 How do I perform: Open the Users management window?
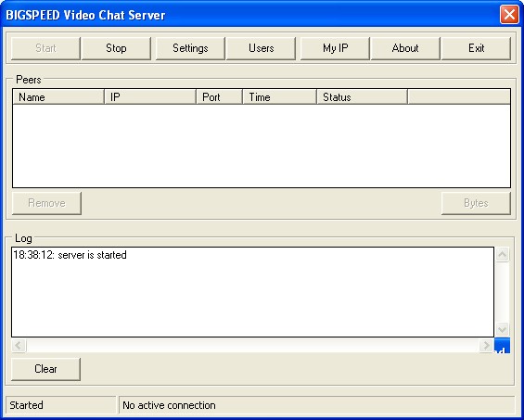[261, 48]
